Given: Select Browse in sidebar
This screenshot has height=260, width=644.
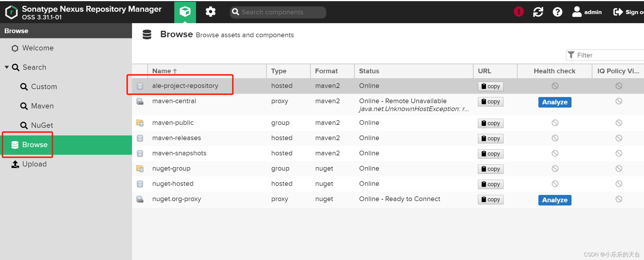Looking at the screenshot, I should [x=66, y=145].
